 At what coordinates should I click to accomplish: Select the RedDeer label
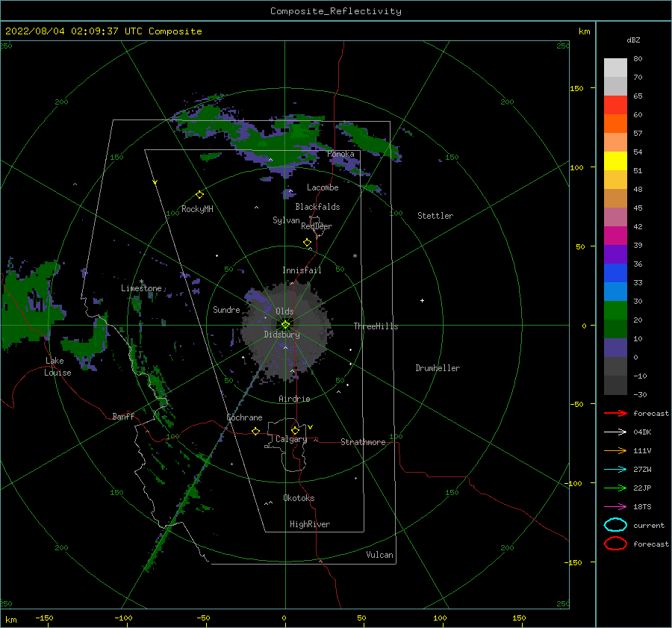[x=317, y=226]
